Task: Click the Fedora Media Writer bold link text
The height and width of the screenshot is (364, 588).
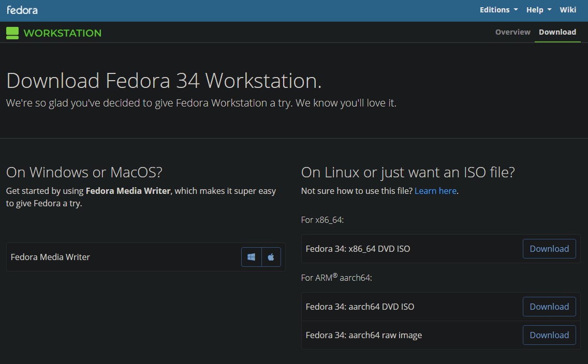Action: (x=128, y=191)
